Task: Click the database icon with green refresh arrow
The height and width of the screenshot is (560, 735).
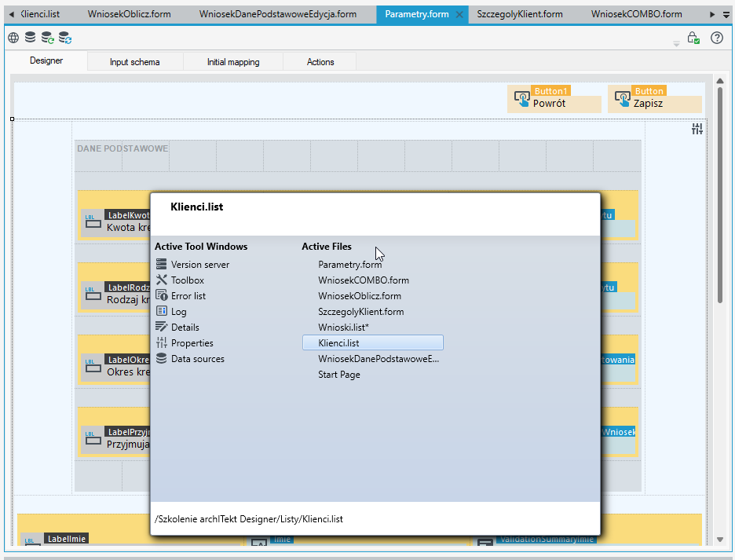Action: click(x=47, y=38)
